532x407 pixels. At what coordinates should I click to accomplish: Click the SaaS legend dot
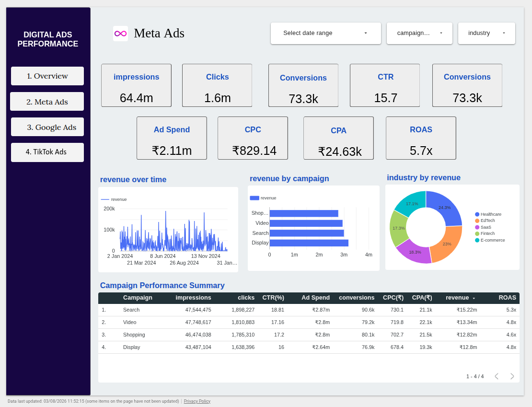click(477, 227)
